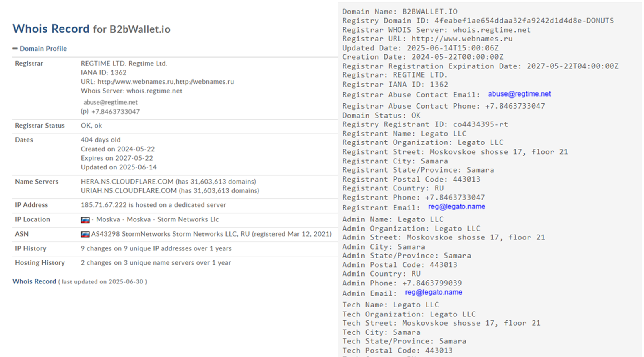Click the Admin Email reg@legato.name link
The width and height of the screenshot is (644, 357).
433,292
